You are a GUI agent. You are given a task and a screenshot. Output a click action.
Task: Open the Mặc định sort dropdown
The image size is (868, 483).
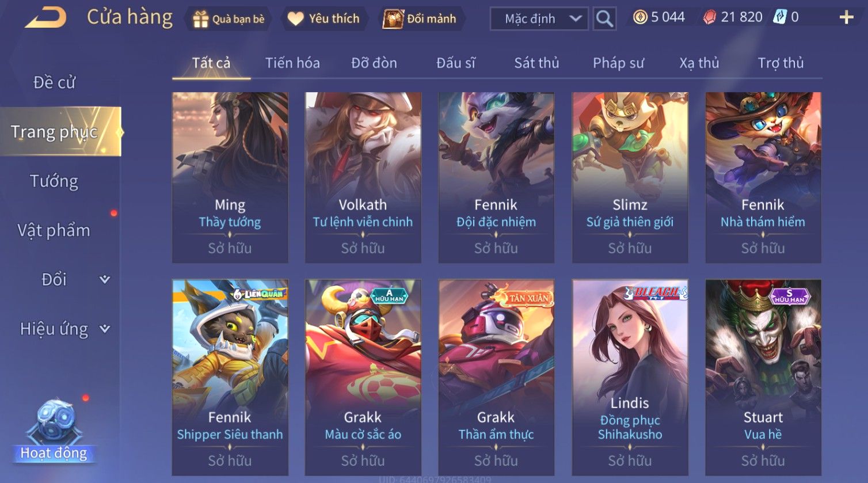pyautogui.click(x=539, y=19)
